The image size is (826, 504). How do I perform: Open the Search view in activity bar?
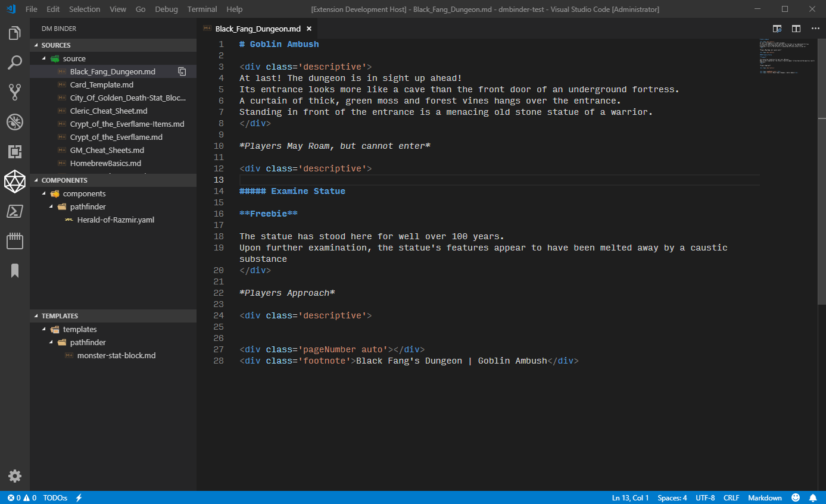tap(15, 62)
